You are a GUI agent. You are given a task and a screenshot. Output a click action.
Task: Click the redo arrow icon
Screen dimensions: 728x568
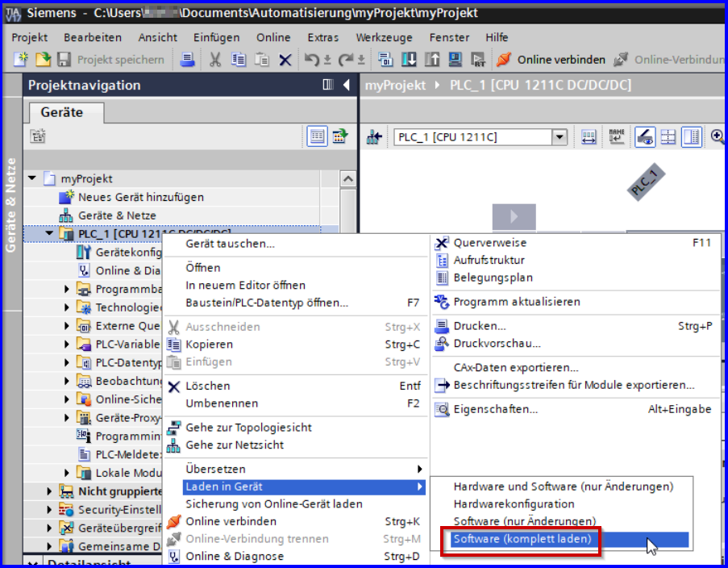click(x=346, y=60)
